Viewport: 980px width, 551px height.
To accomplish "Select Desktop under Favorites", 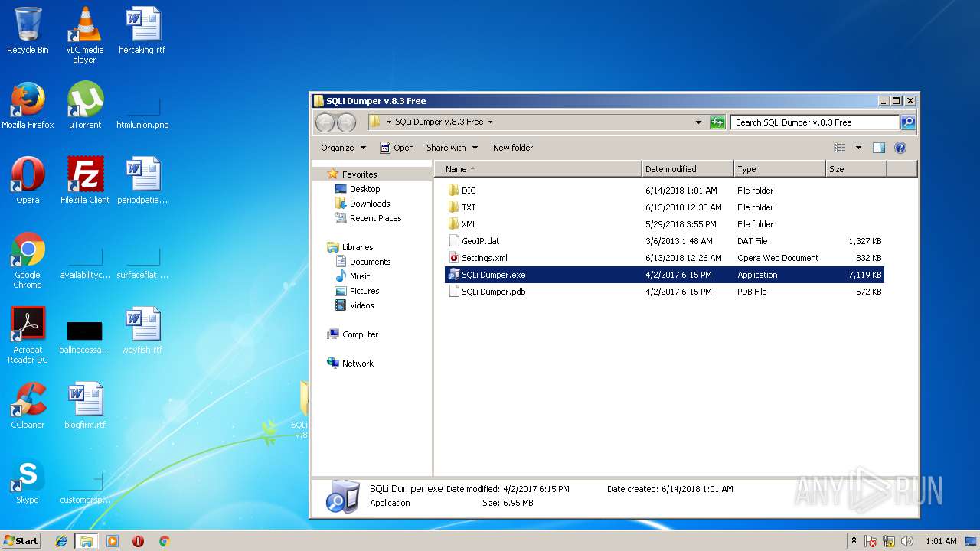I will click(x=357, y=189).
